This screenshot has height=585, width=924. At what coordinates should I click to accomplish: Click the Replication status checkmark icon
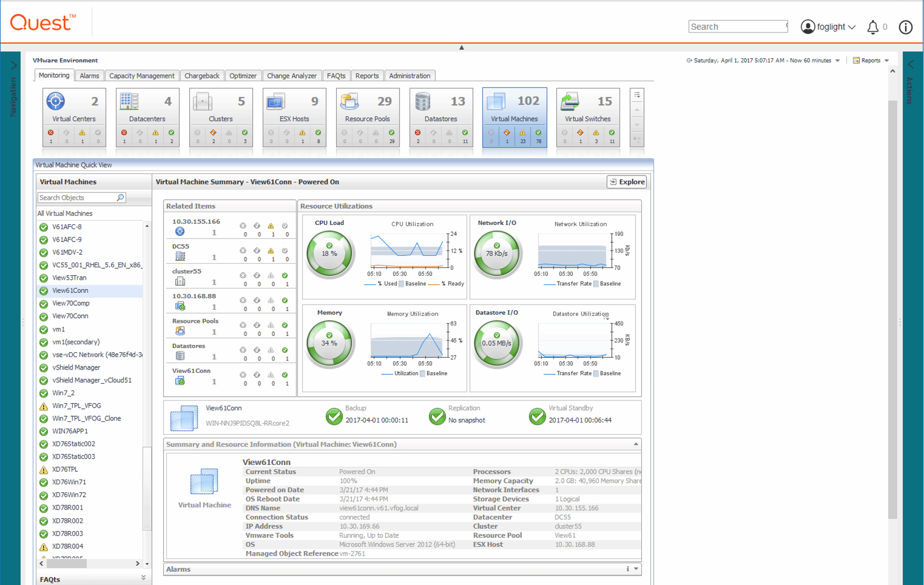pyautogui.click(x=437, y=416)
